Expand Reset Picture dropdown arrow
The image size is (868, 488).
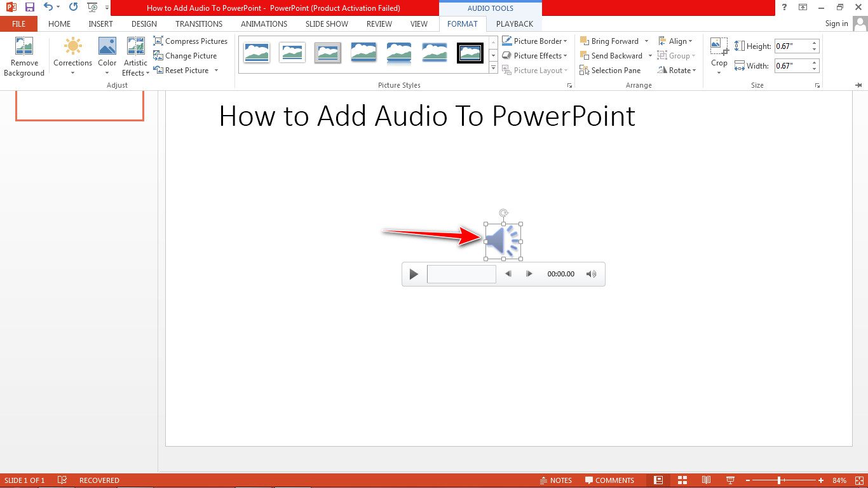pyautogui.click(x=216, y=71)
